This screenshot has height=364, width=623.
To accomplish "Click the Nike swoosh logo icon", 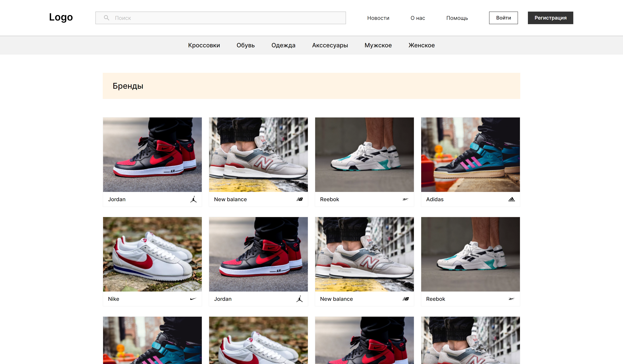I will (x=193, y=299).
